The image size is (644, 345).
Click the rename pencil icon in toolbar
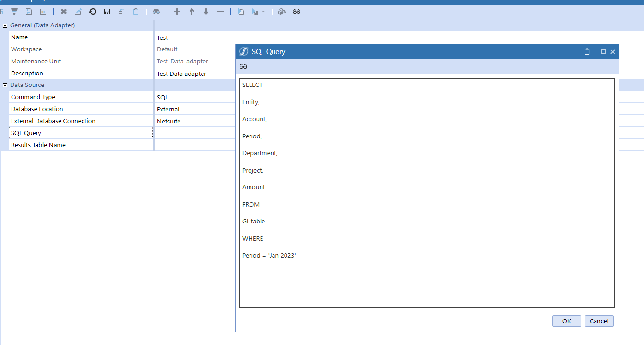tap(78, 12)
